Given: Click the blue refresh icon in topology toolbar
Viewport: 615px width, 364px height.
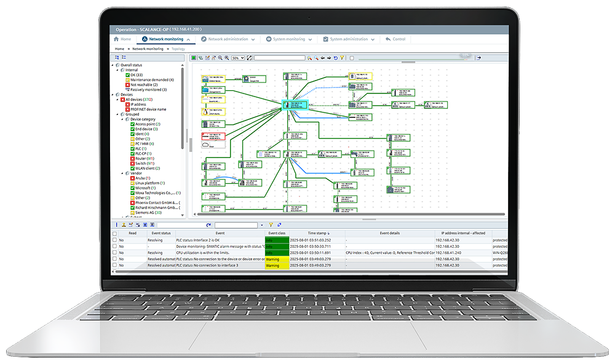Looking at the screenshot, I should 336,58.
